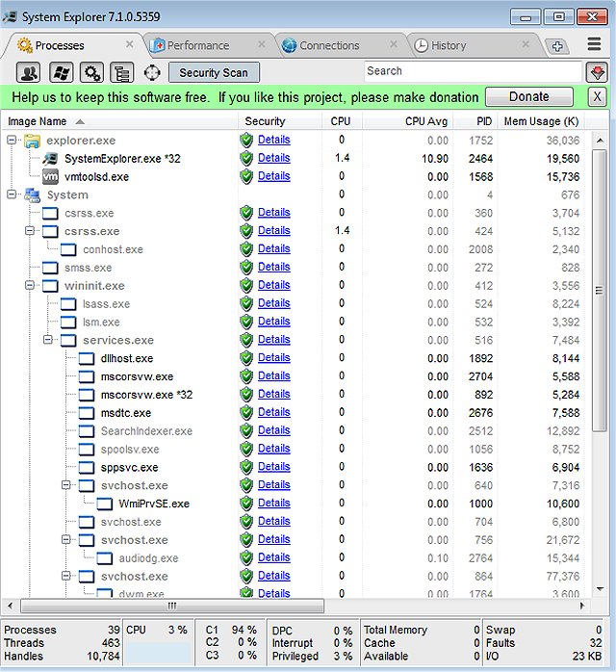
Task: Click window icon of WmiPrvSE.exe
Action: click(104, 504)
